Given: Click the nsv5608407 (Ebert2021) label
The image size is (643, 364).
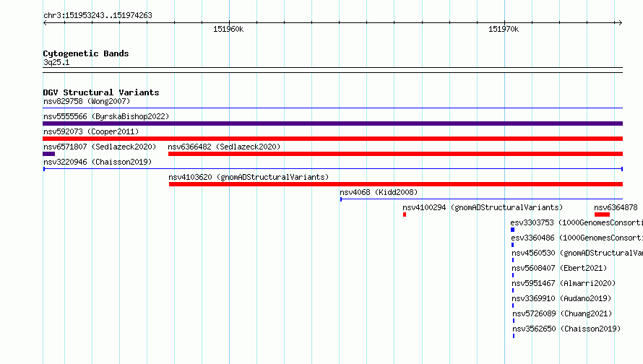Looking at the screenshot, I should click(x=559, y=268).
